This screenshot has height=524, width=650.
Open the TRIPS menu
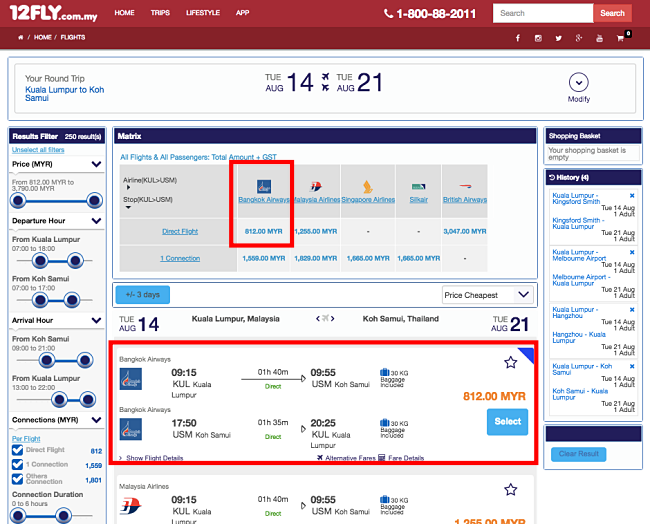160,13
